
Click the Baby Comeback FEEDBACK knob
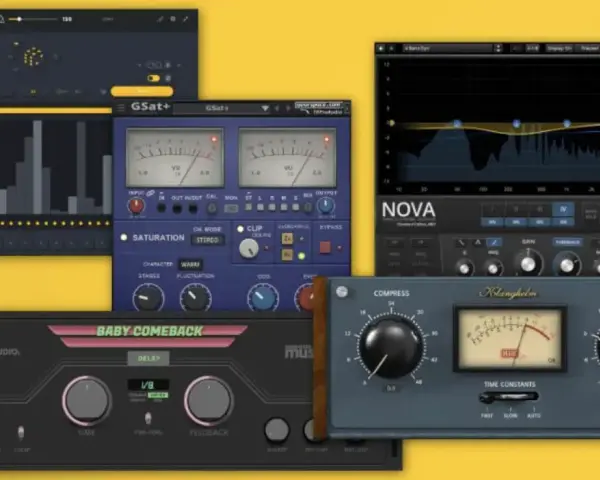(209, 401)
